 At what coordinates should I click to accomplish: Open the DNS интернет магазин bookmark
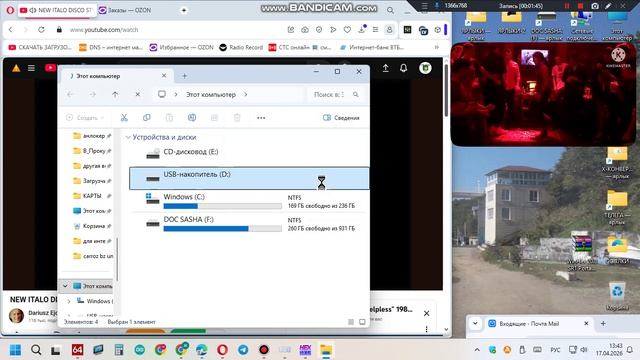point(111,47)
